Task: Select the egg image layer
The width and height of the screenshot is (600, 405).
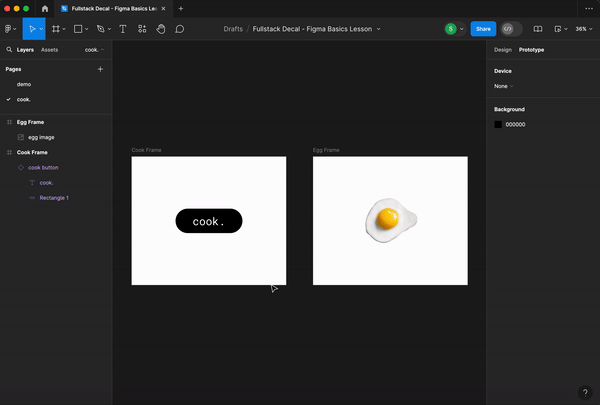Action: [x=41, y=137]
